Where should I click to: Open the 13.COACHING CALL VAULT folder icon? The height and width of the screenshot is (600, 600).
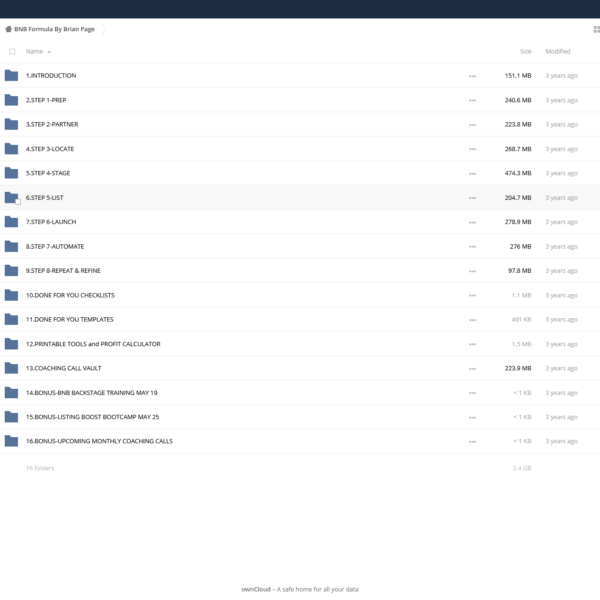click(x=11, y=368)
